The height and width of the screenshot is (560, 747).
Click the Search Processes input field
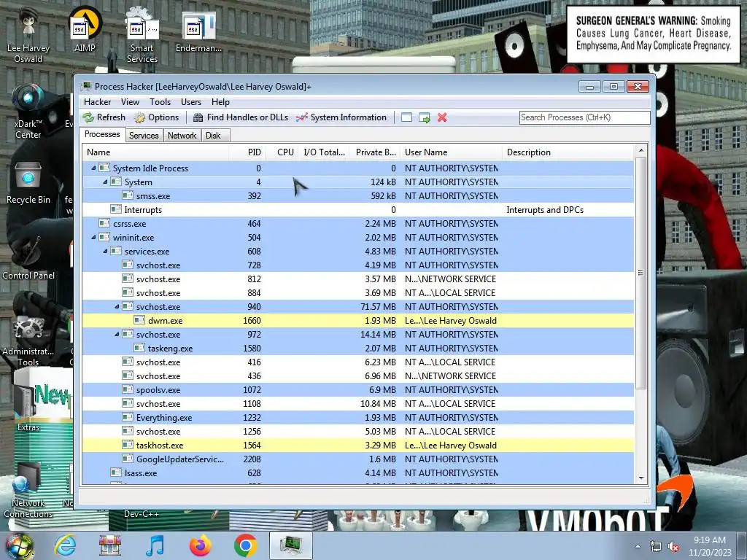coord(584,117)
